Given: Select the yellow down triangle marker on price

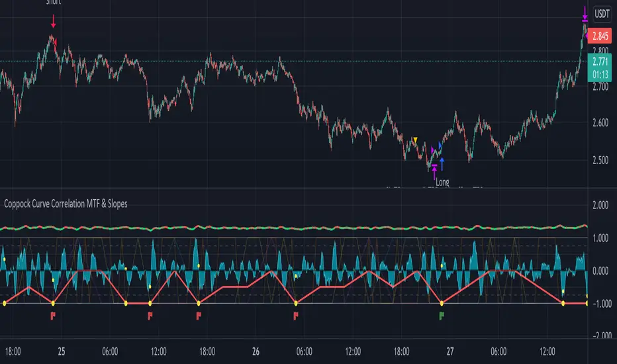Looking at the screenshot, I should (415, 140).
